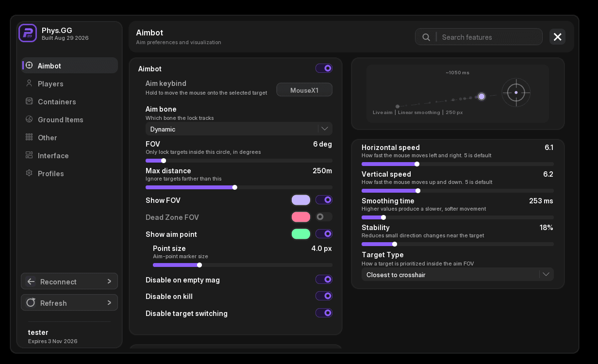Viewport: 598px width, 364px height.
Task: Go to the Players section
Action: (x=69, y=83)
